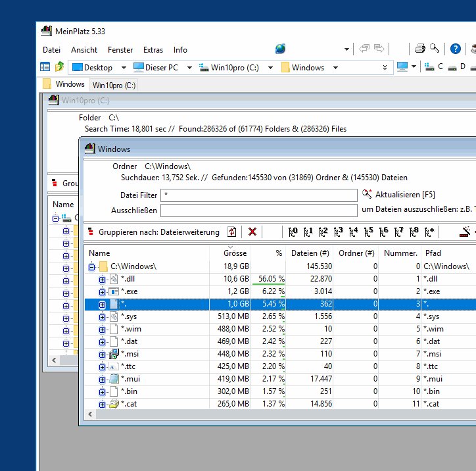The width and height of the screenshot is (476, 471).
Task: Expand tree to level 7
Action: click(x=399, y=232)
